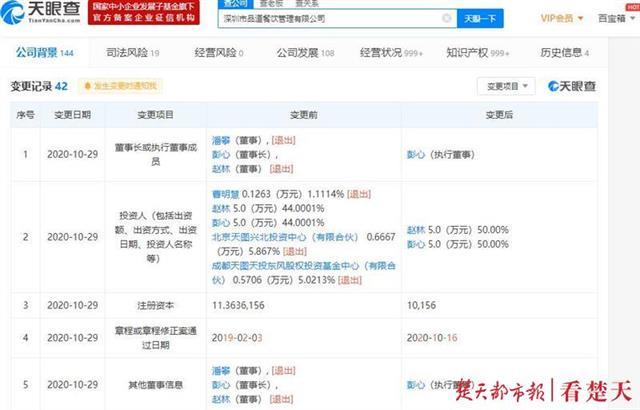Open 彭心 (董事长) link in row 5
Image resolution: width=640 pixels, height=410 pixels.
coord(221,385)
